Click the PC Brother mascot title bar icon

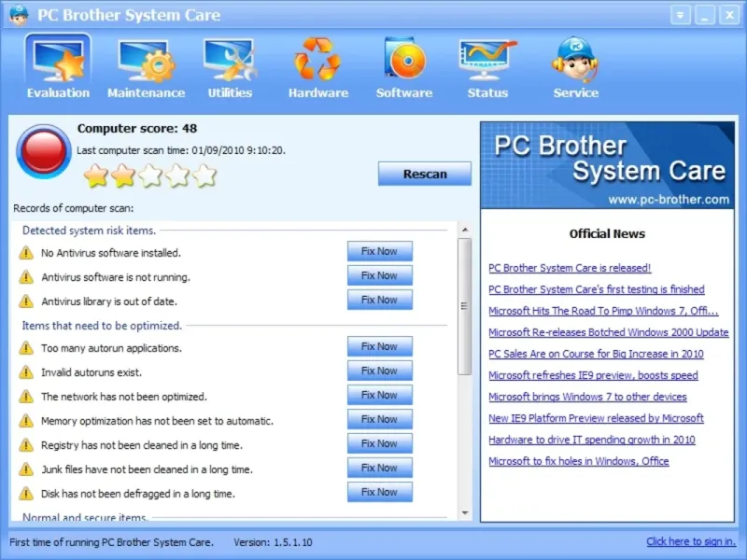19,15
